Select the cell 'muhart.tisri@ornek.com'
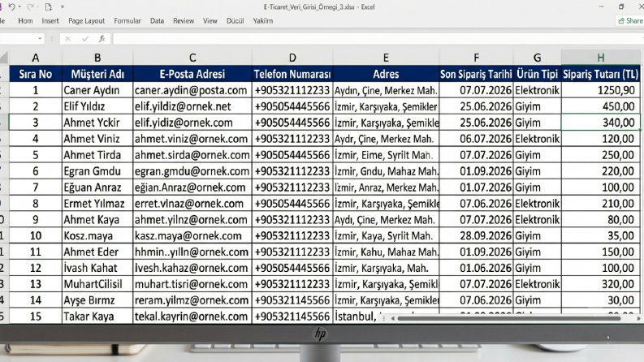 click(192, 284)
